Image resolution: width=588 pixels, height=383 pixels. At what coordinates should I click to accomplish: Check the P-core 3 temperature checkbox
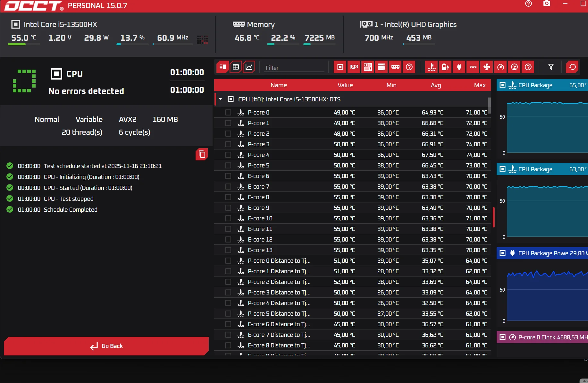pyautogui.click(x=228, y=144)
